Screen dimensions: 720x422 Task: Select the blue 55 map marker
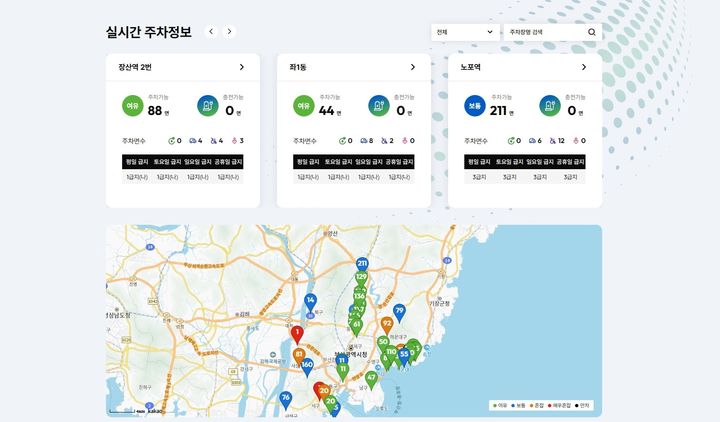(x=404, y=355)
